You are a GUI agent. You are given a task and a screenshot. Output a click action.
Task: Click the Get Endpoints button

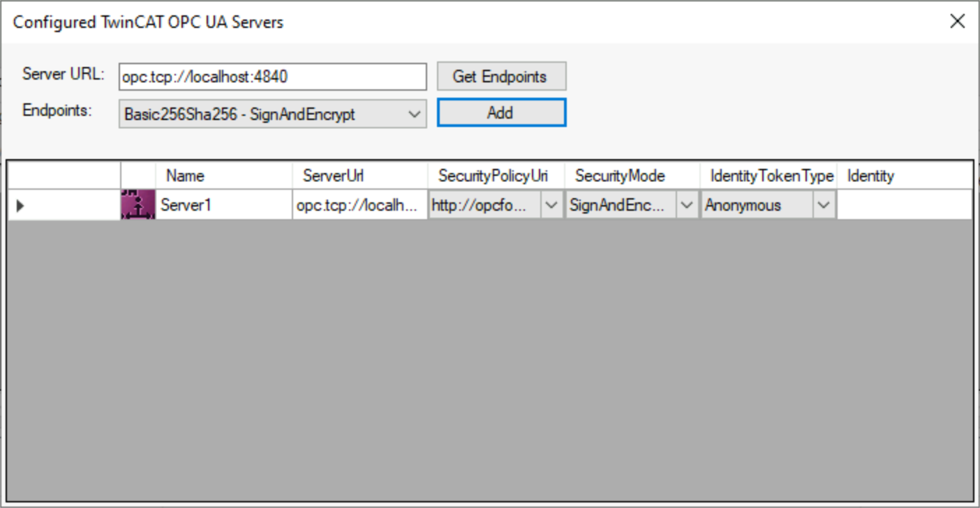pos(501,77)
